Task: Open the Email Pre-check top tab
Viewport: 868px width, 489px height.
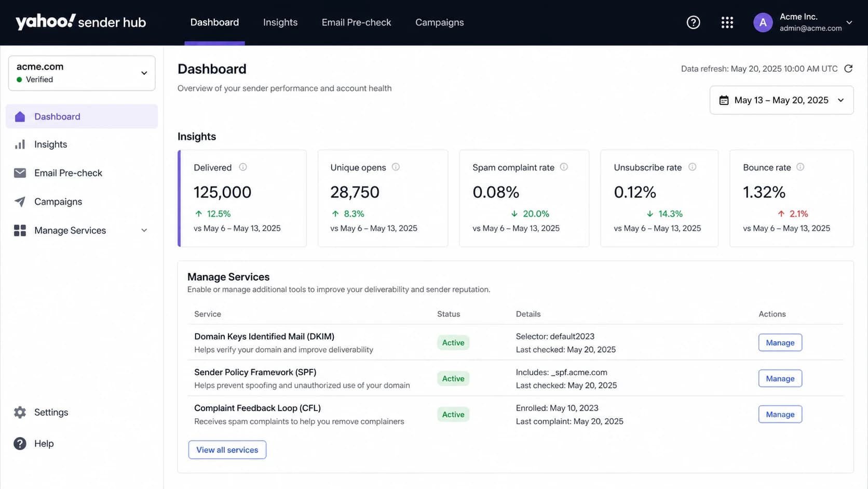Action: click(356, 22)
